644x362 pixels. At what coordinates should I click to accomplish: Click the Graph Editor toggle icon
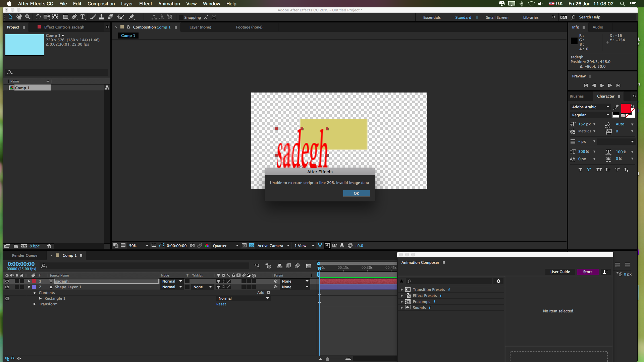pos(307,266)
